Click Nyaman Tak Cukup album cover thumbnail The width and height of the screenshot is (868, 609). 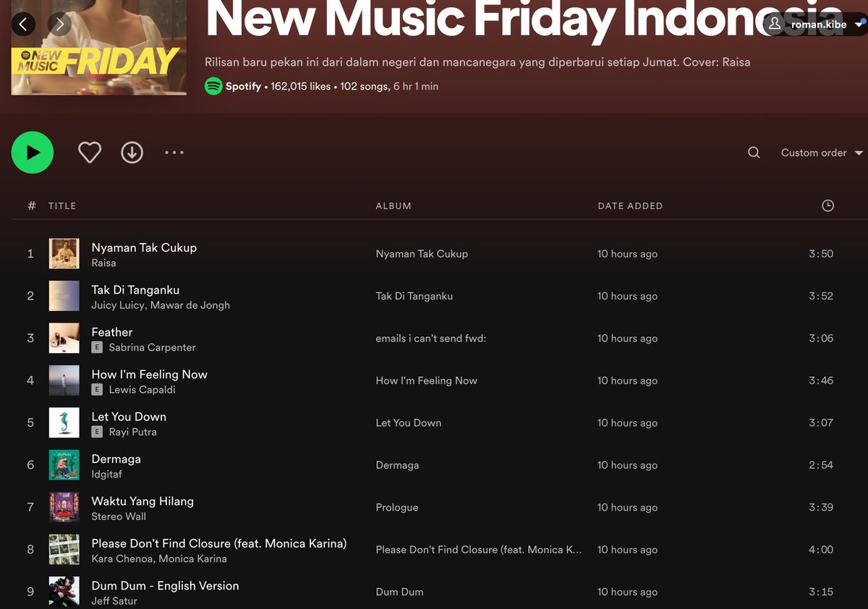(64, 254)
